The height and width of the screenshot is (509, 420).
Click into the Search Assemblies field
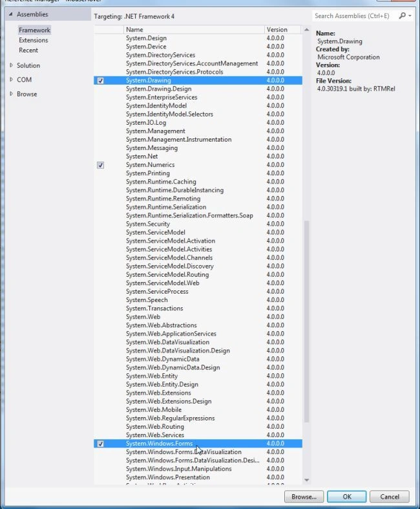[355, 16]
